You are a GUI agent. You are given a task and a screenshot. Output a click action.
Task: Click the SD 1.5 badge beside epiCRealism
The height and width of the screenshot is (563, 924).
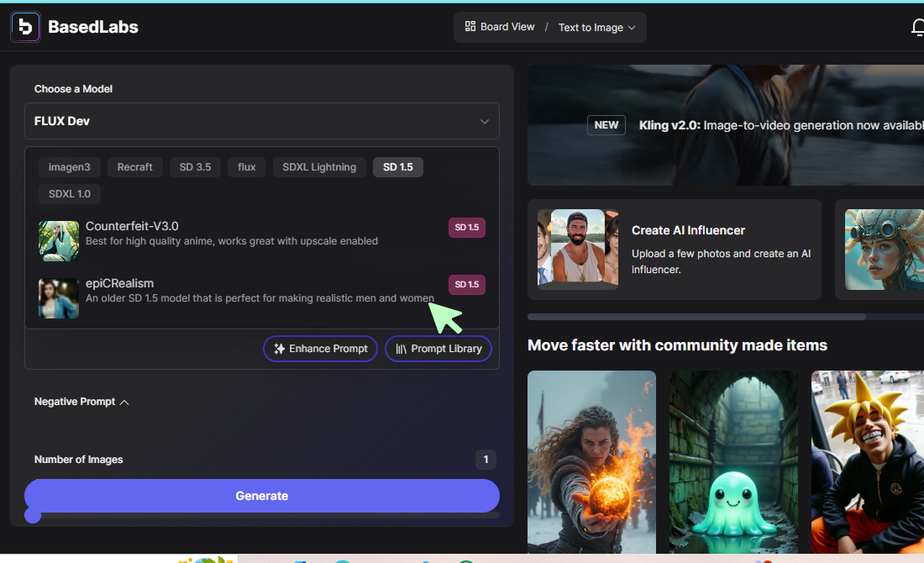[467, 285]
